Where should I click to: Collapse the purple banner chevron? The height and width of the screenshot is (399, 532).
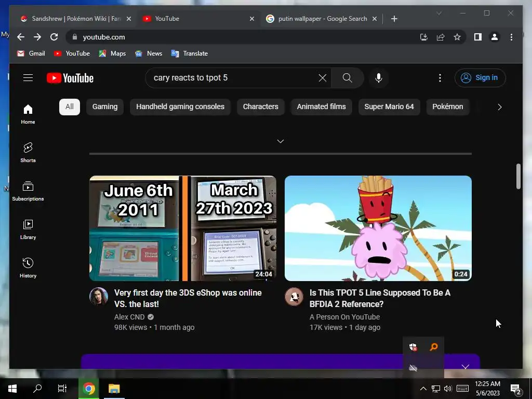pyautogui.click(x=465, y=367)
